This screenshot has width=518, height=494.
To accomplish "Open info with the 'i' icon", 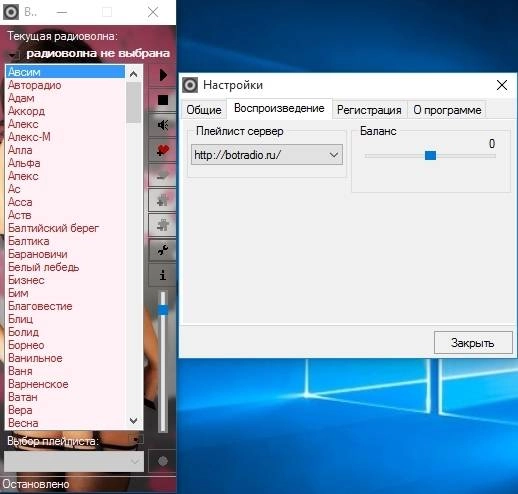I will (163, 275).
